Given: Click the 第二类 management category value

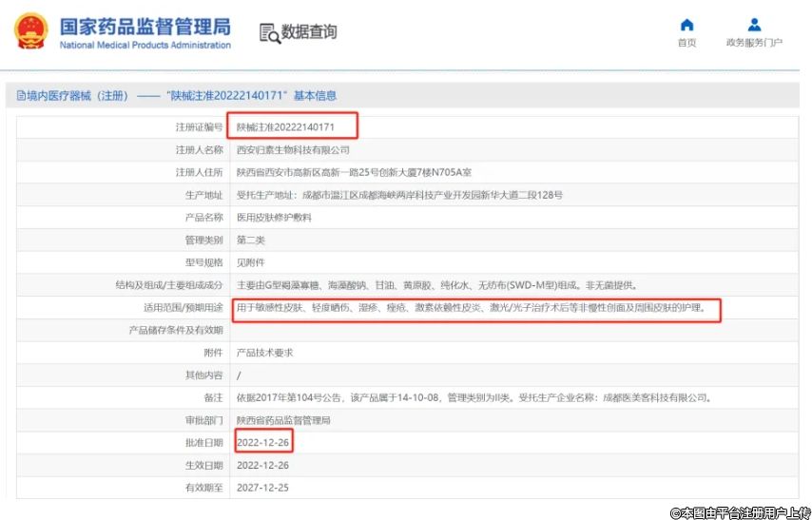Looking at the screenshot, I should (x=251, y=240).
